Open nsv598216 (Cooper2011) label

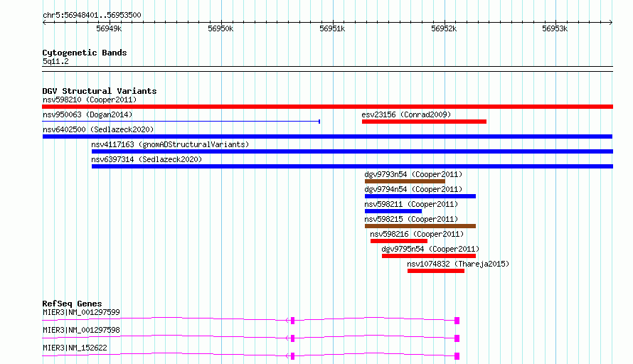417,234
